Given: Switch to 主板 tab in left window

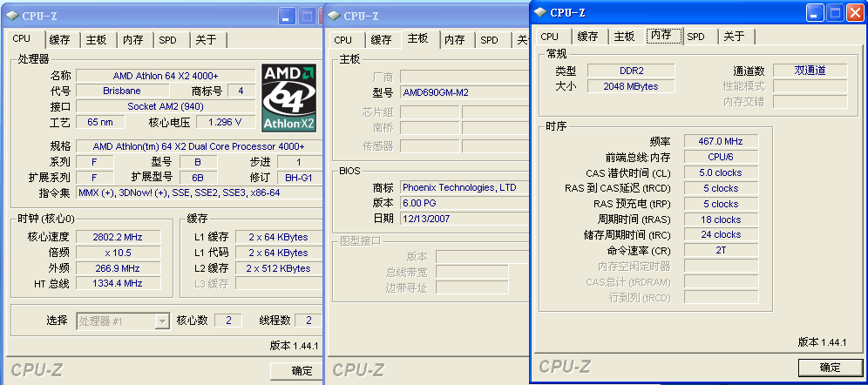Looking at the screenshot, I should pyautogui.click(x=97, y=40).
